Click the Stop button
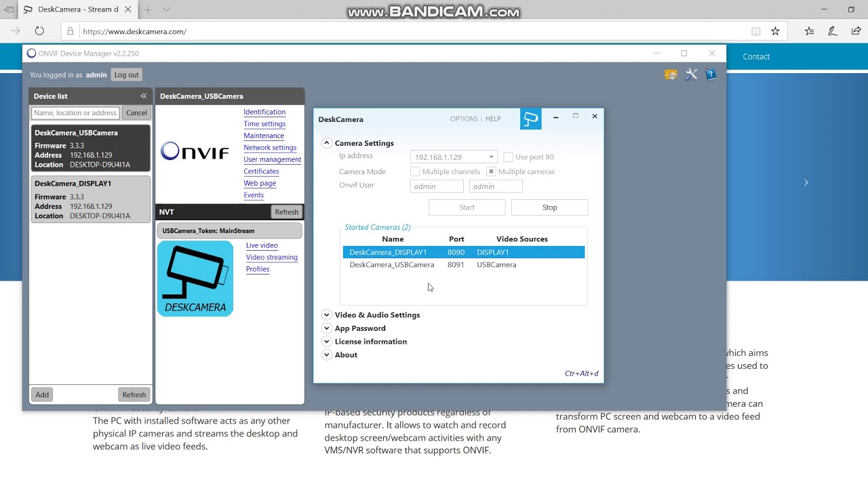 point(549,207)
